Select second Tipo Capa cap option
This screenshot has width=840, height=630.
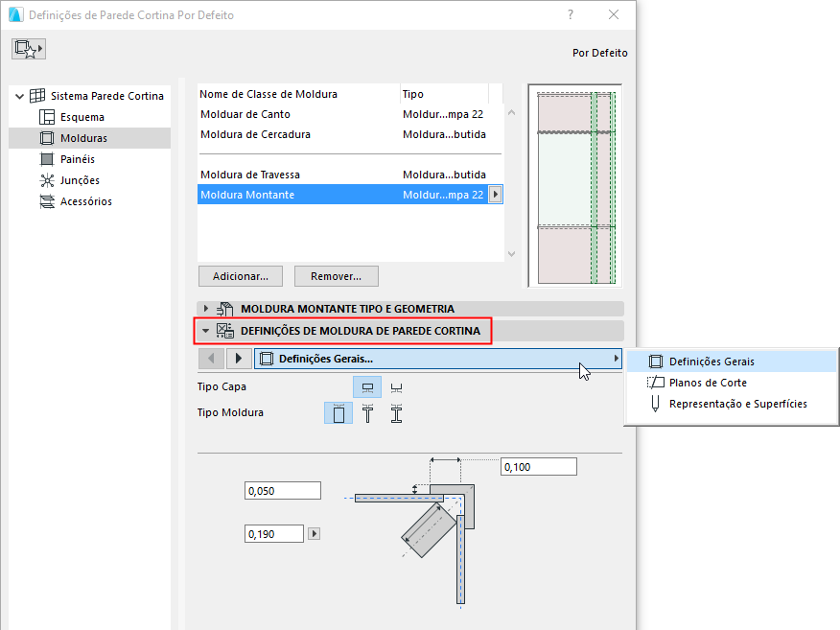396,387
